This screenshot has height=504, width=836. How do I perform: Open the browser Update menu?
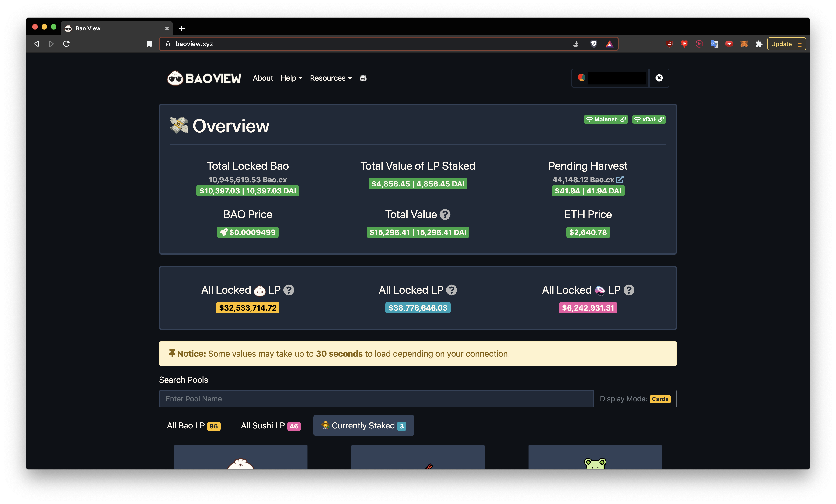tap(786, 44)
